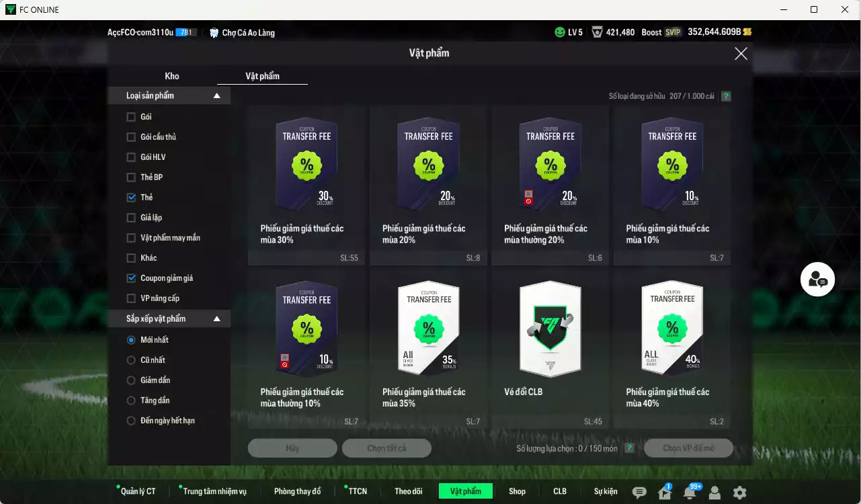Select the Vé đổi CLB item card
Image resolution: width=861 pixels, height=504 pixels.
click(x=550, y=348)
